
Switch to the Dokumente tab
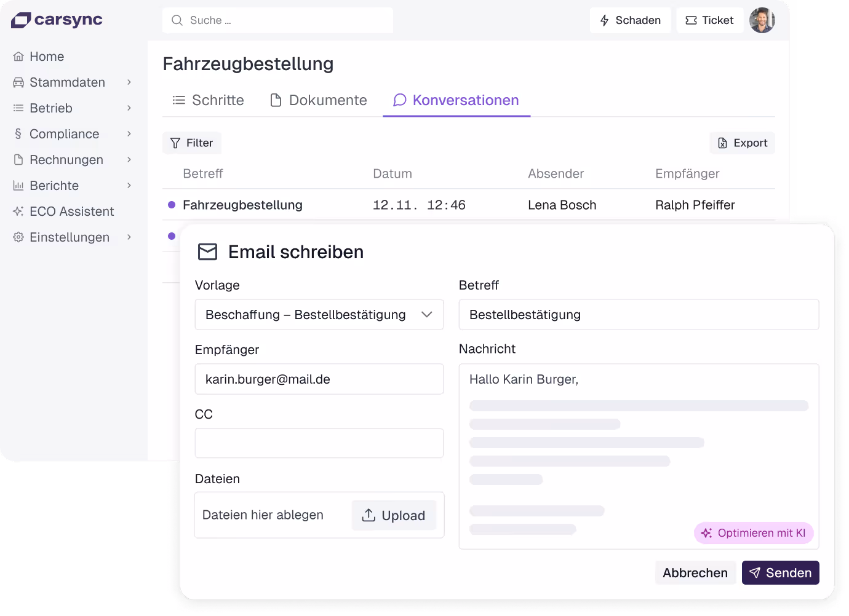point(319,100)
